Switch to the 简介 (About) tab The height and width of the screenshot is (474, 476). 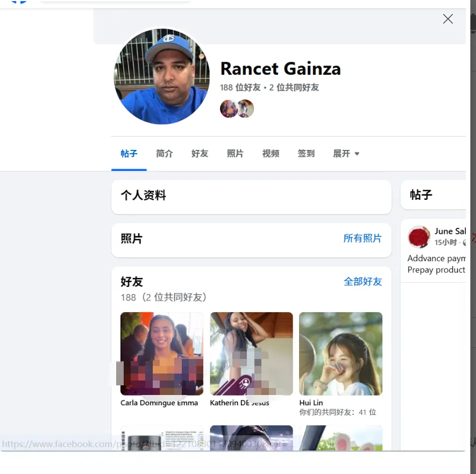(x=164, y=154)
